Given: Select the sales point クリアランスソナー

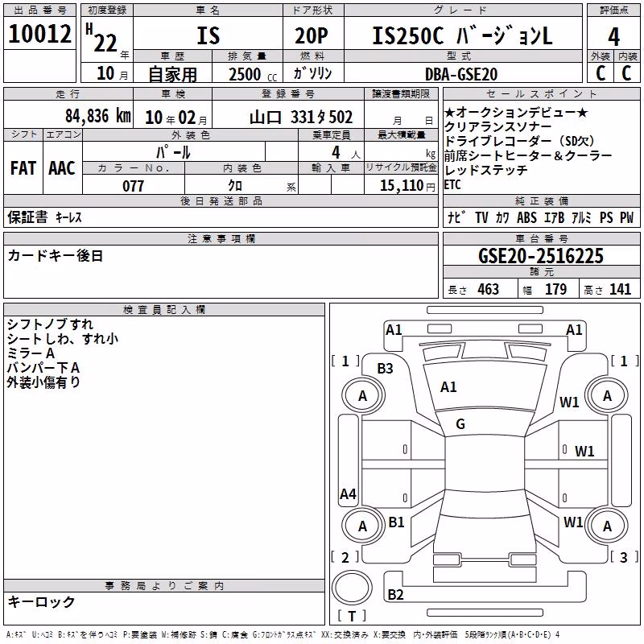Looking at the screenshot, I should click(497, 126).
